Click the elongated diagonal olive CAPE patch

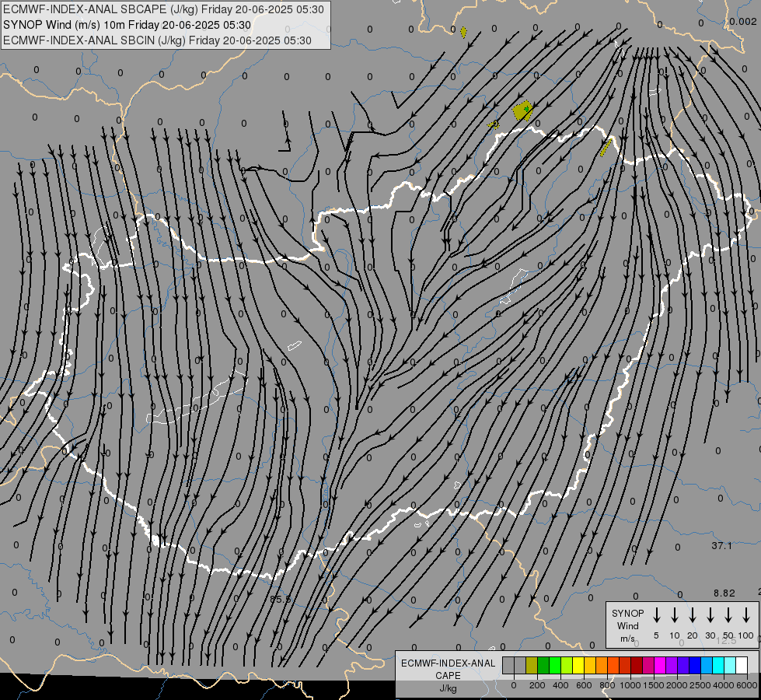click(606, 148)
